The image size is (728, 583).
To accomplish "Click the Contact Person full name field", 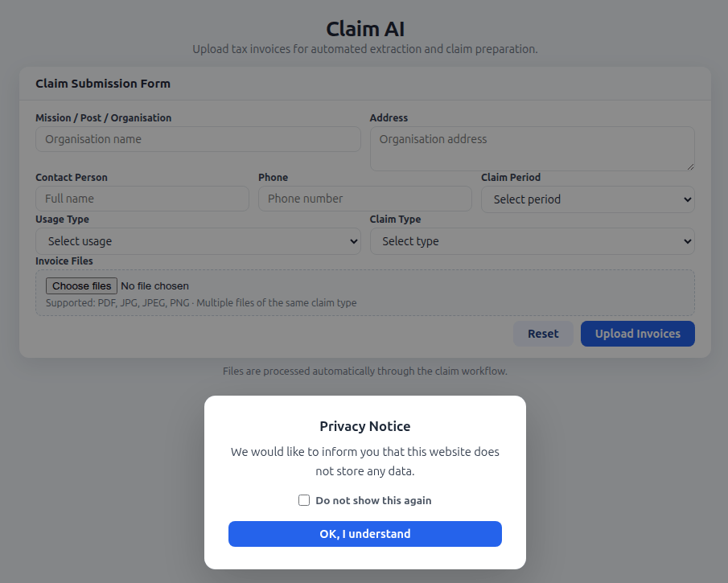I will [x=142, y=198].
